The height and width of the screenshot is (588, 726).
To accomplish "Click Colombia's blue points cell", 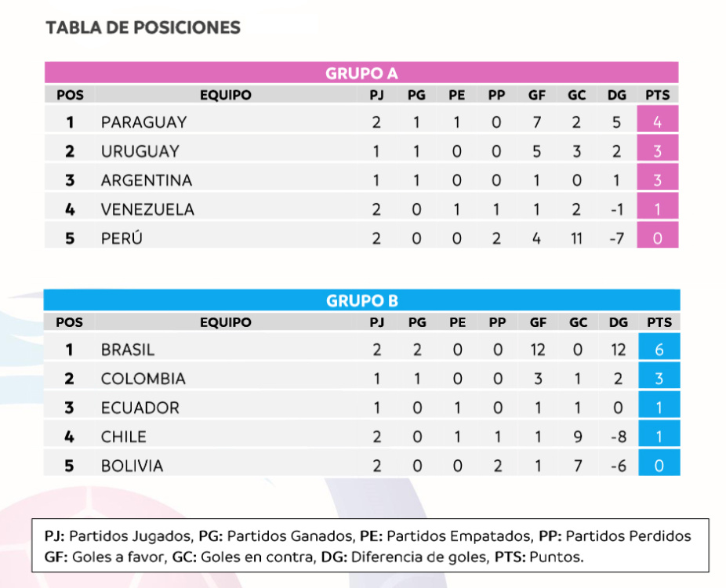I will coord(659,379).
